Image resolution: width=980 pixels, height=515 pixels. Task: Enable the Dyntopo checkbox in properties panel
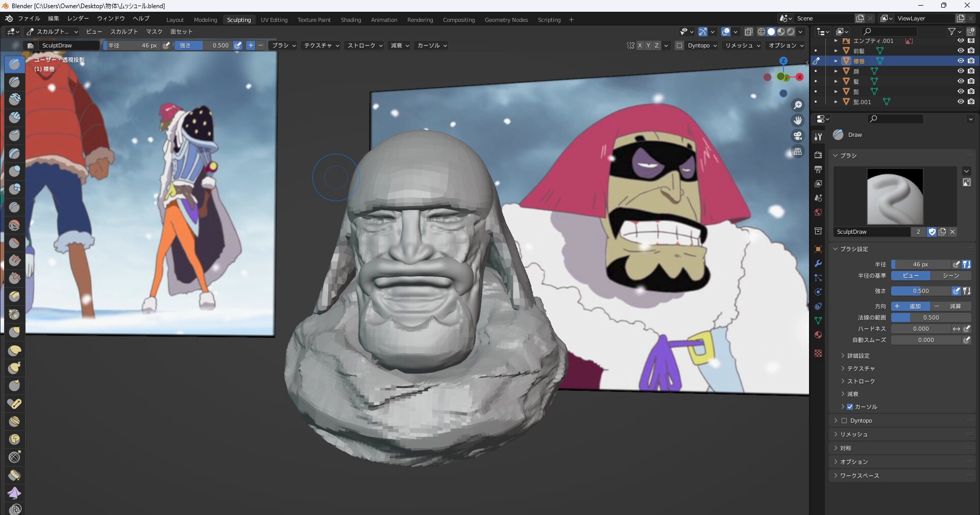844,421
